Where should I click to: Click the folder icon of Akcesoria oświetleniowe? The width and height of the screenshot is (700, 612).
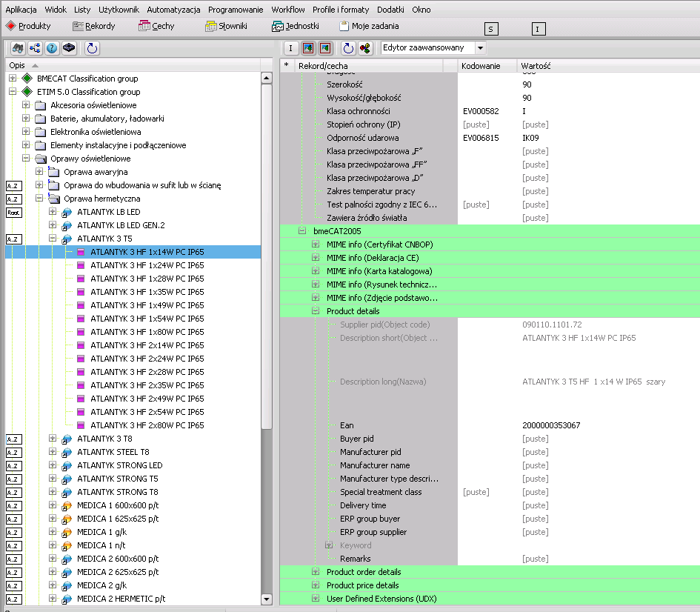click(x=41, y=105)
